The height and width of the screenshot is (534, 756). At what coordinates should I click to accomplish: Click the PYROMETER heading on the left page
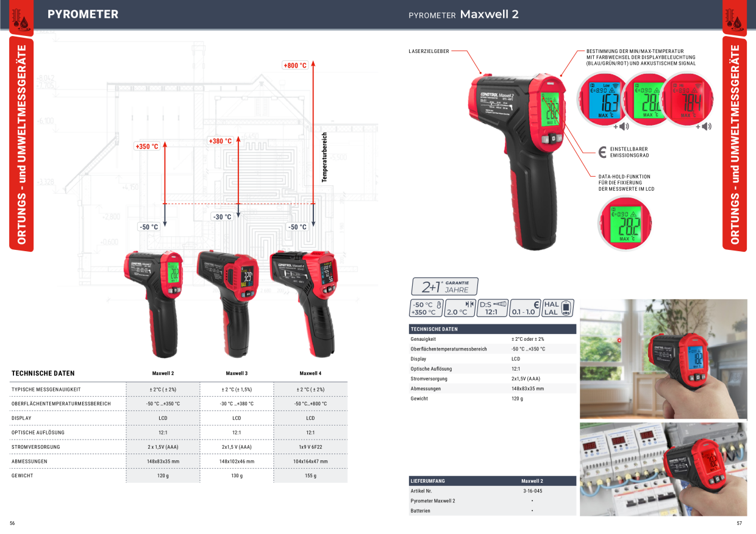pyautogui.click(x=83, y=14)
